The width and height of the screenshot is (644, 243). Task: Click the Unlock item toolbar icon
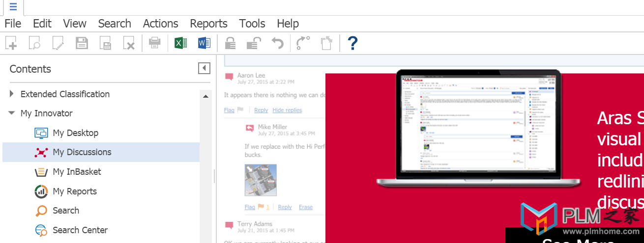tap(253, 43)
